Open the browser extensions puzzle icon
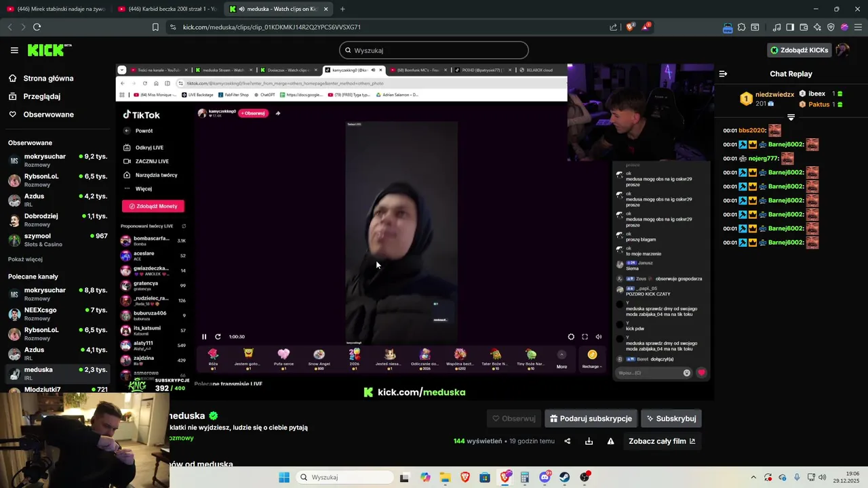Image resolution: width=868 pixels, height=488 pixels. tap(741, 27)
